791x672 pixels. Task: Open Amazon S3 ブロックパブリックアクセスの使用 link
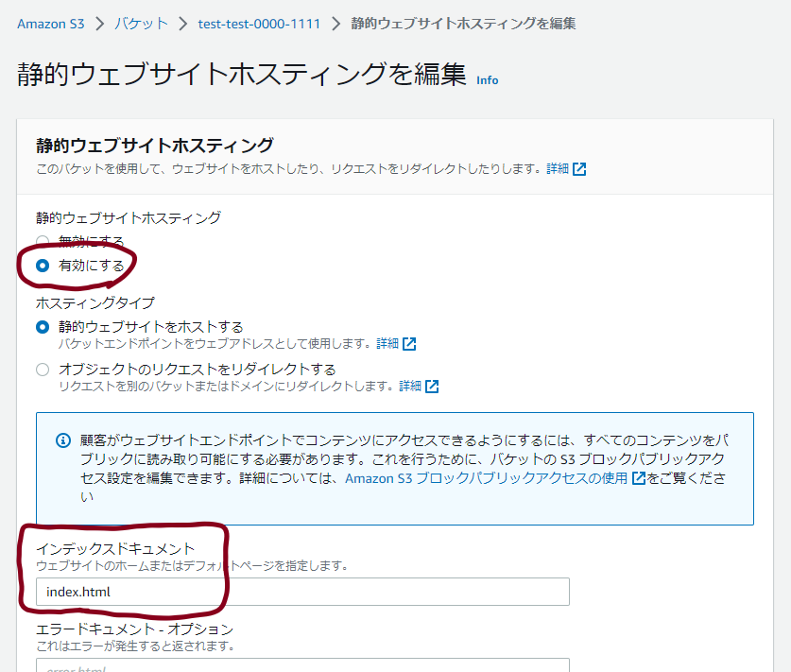(487, 477)
